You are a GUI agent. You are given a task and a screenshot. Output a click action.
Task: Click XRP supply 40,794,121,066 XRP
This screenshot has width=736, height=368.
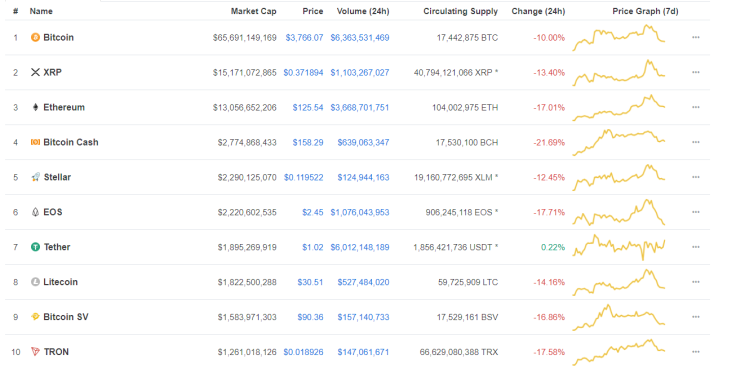click(456, 72)
